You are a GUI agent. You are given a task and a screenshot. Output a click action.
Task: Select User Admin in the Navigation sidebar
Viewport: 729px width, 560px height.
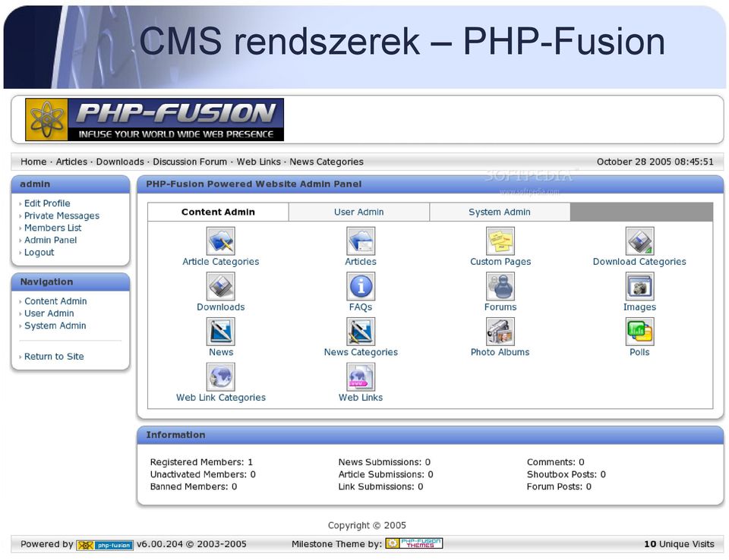coord(49,313)
